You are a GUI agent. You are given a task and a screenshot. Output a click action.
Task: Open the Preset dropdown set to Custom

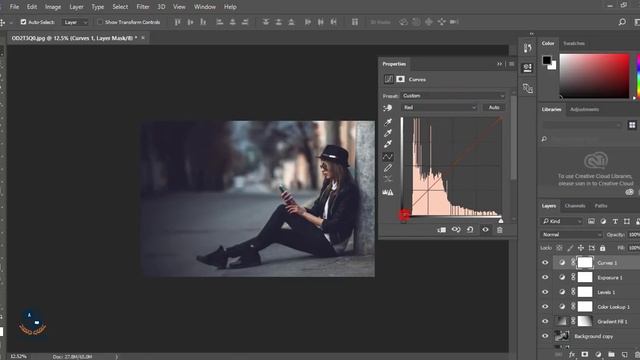point(453,96)
